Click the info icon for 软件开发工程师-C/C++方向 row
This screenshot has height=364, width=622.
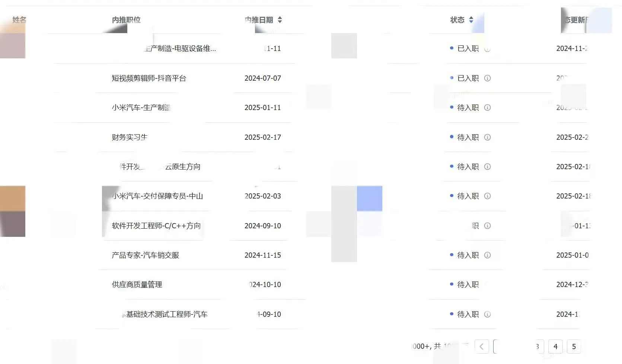pos(488,226)
